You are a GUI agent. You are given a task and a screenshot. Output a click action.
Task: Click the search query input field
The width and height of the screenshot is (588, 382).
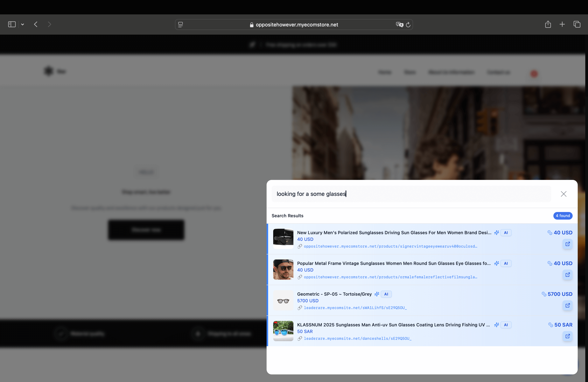[x=410, y=194]
